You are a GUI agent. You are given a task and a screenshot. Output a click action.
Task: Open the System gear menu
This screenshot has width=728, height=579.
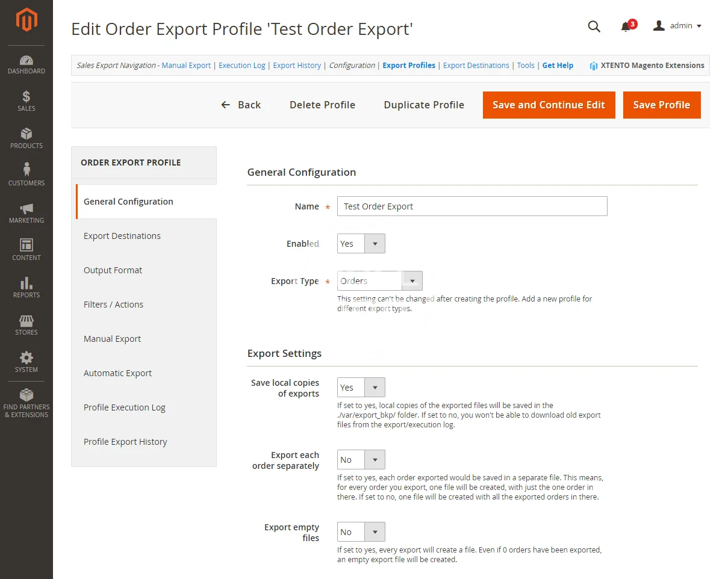pyautogui.click(x=26, y=362)
